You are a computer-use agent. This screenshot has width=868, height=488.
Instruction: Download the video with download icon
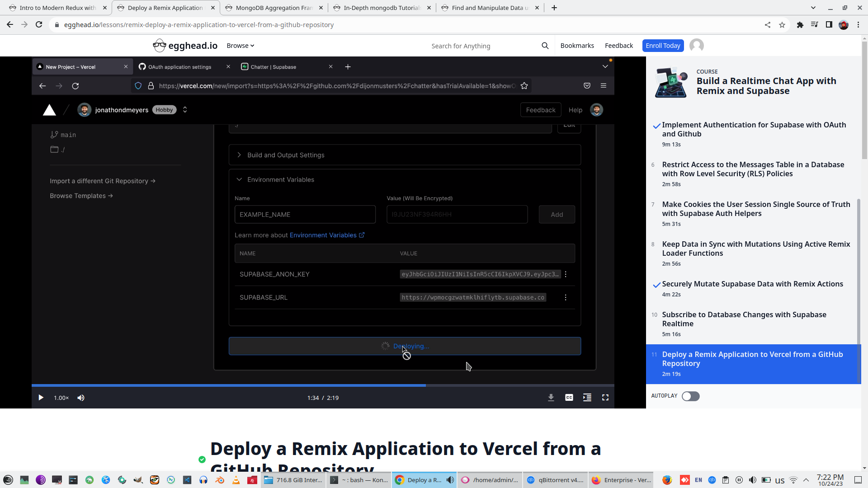pos(551,398)
